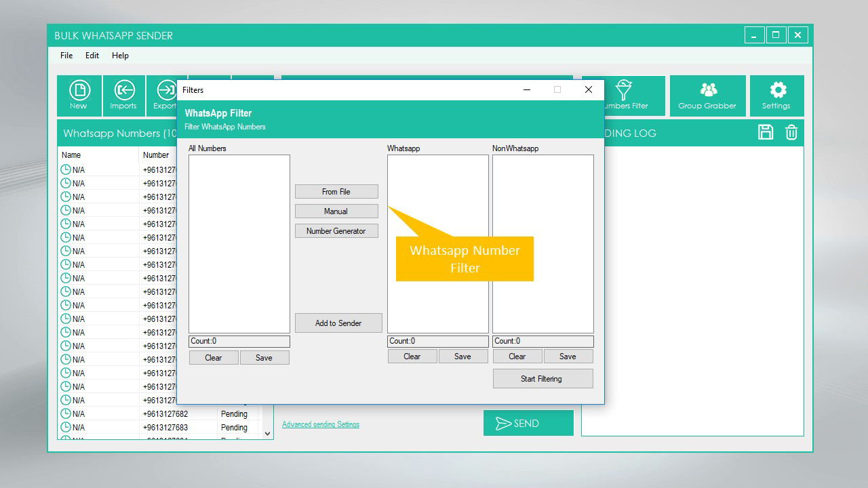The image size is (868, 488).
Task: Click the All Numbers Count field
Action: pos(239,341)
